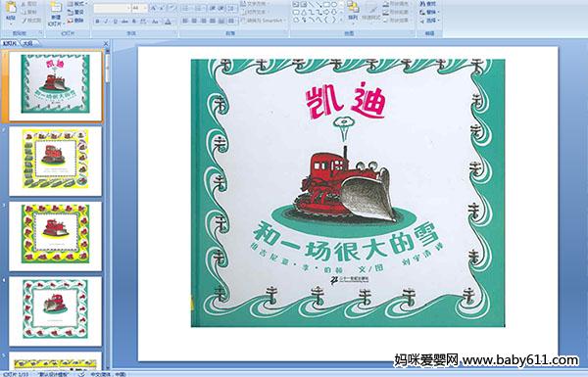Viewport: 588px width, 377px height.
Task: Switch to the 大纲 outline tab
Action: (x=27, y=43)
